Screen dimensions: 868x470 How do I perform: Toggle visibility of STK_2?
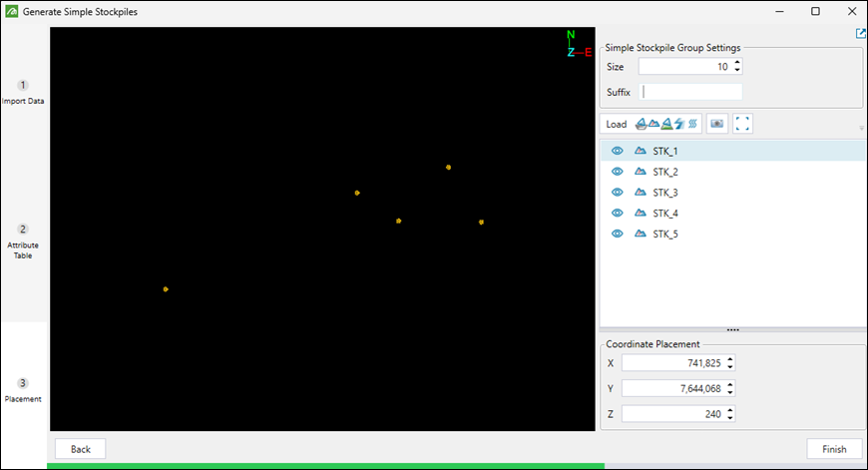point(618,172)
